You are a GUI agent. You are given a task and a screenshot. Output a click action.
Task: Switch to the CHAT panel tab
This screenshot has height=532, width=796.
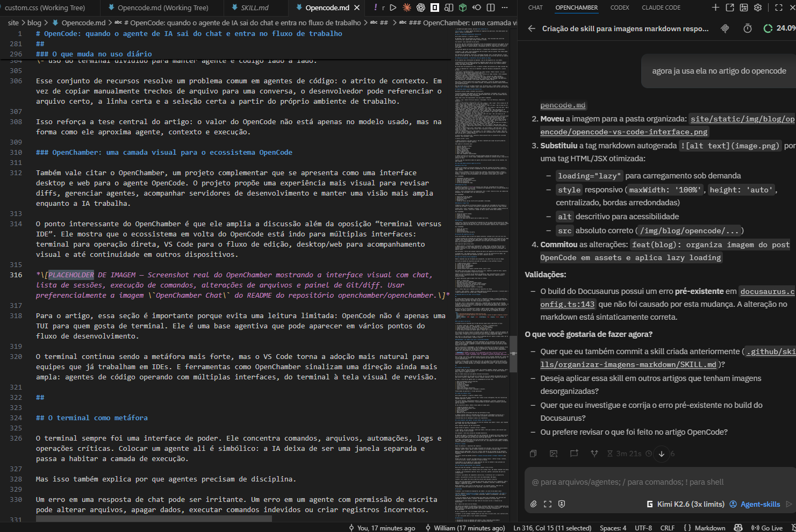pyautogui.click(x=535, y=8)
